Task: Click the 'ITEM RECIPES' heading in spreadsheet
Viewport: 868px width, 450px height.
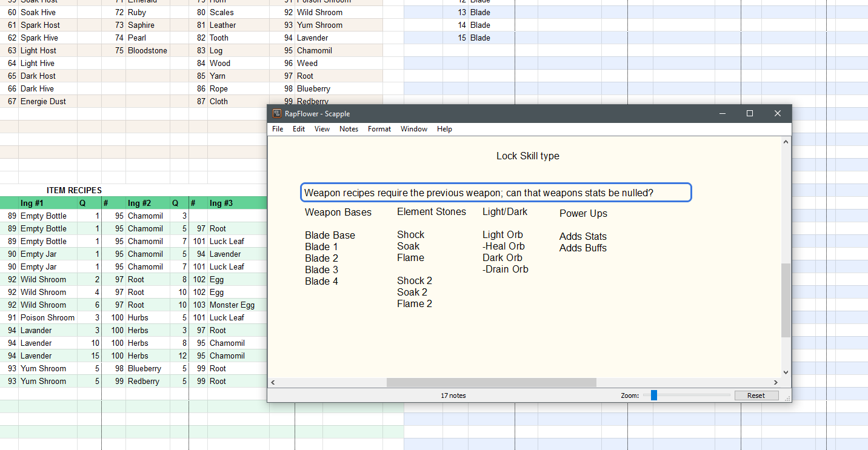Action: [x=74, y=190]
